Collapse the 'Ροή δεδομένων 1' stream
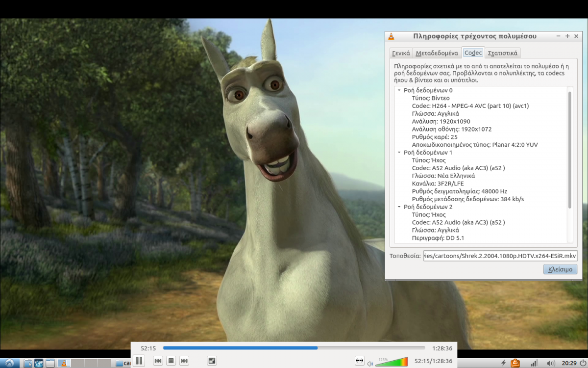This screenshot has height=368, width=588. pyautogui.click(x=399, y=153)
